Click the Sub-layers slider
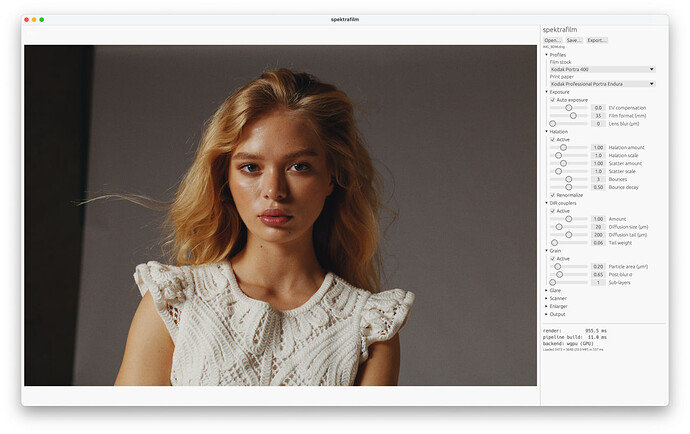This screenshot has height=434, width=690. [x=569, y=282]
